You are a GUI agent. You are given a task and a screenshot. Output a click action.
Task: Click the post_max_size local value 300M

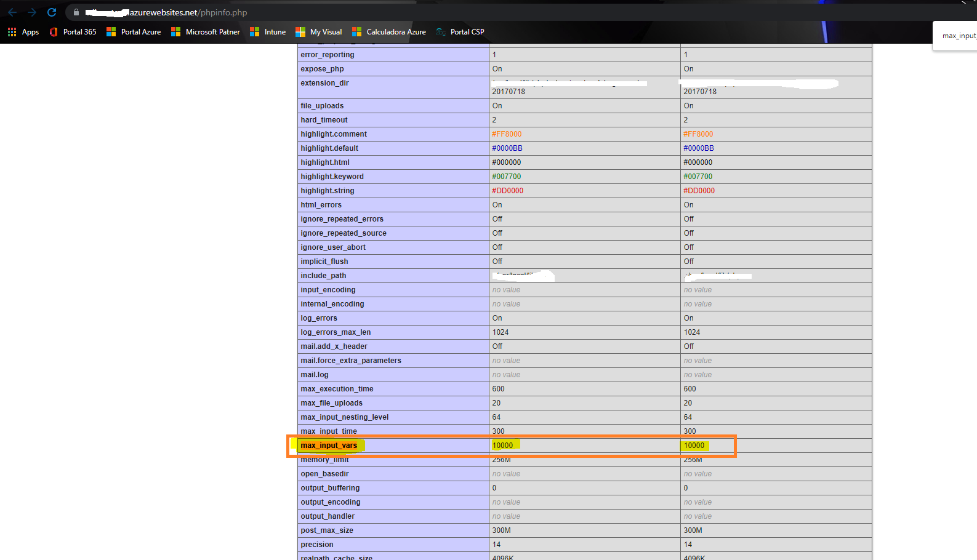click(x=501, y=530)
